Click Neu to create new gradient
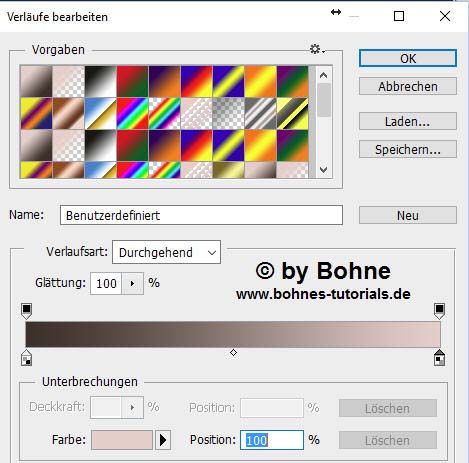469x463 pixels. [408, 215]
